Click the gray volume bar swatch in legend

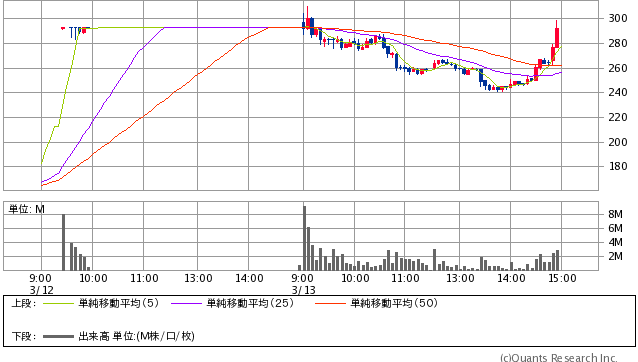tap(58, 336)
